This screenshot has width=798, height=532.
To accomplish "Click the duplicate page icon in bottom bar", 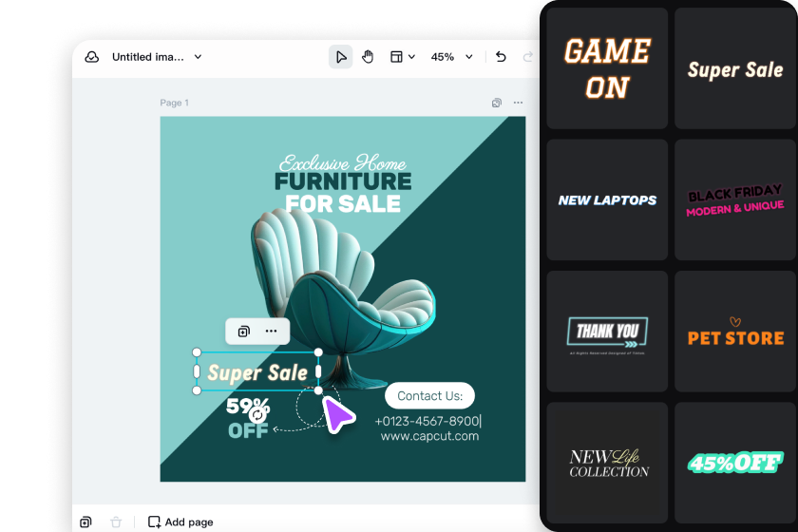I will point(86,522).
